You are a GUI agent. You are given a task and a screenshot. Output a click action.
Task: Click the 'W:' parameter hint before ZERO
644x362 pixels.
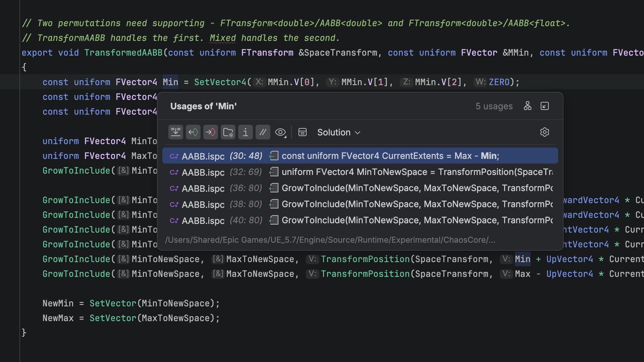coord(481,82)
